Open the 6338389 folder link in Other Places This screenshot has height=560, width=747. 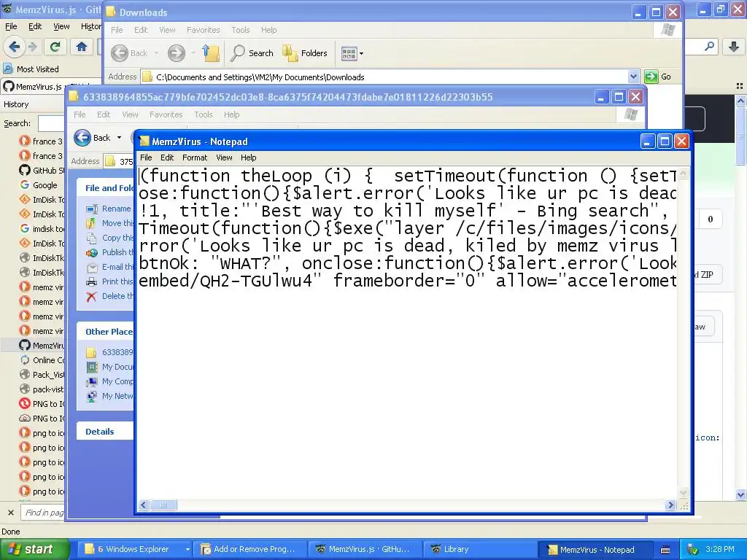click(111, 352)
